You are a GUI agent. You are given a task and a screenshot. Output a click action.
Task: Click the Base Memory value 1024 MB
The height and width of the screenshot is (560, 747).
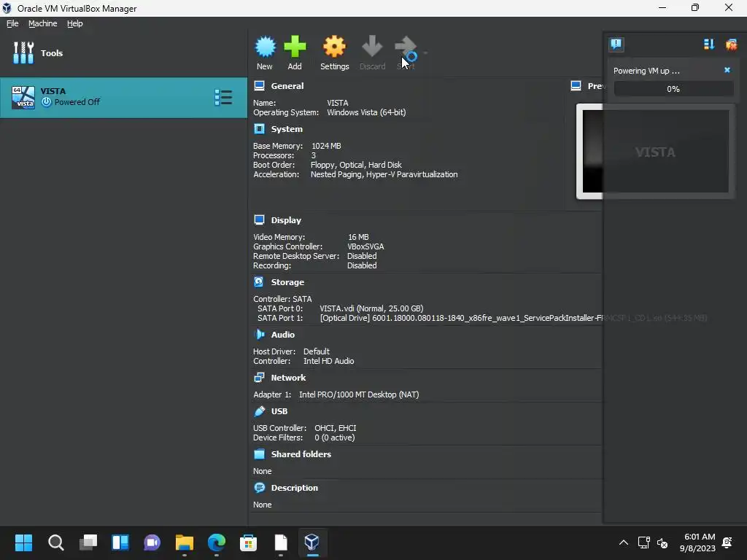(326, 146)
